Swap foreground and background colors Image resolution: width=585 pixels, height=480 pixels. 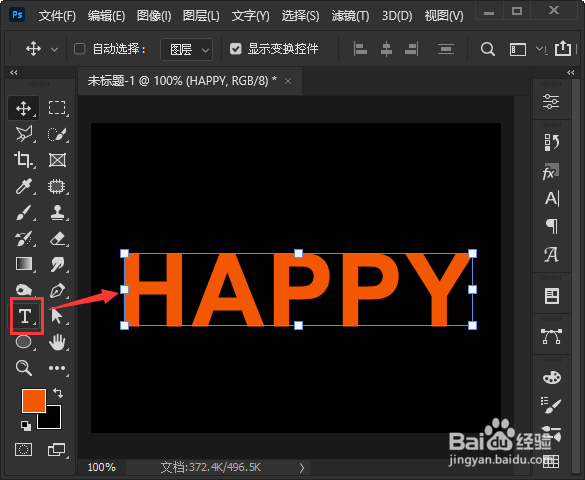pyautogui.click(x=58, y=393)
